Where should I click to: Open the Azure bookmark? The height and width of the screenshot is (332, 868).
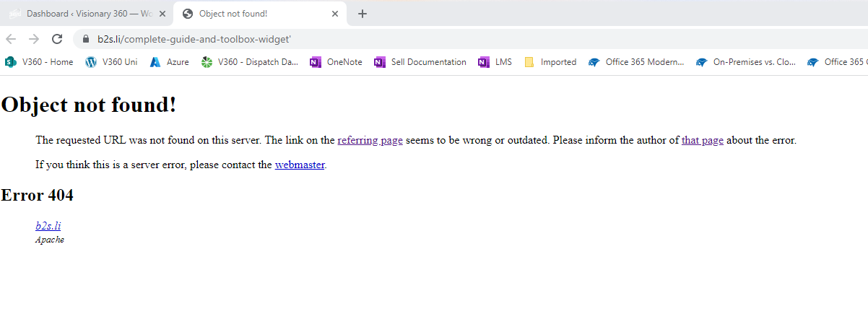point(170,62)
